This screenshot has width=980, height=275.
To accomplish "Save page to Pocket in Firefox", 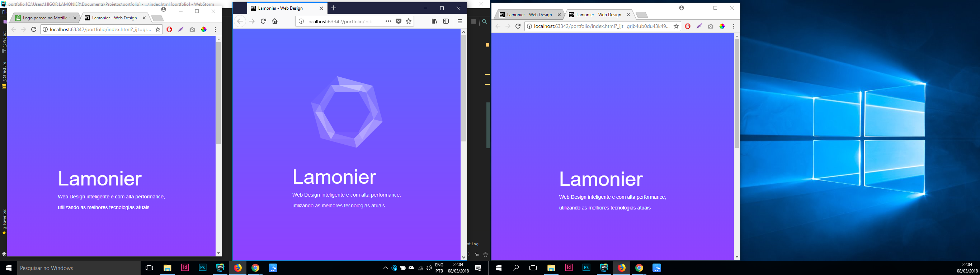I will pyautogui.click(x=398, y=21).
